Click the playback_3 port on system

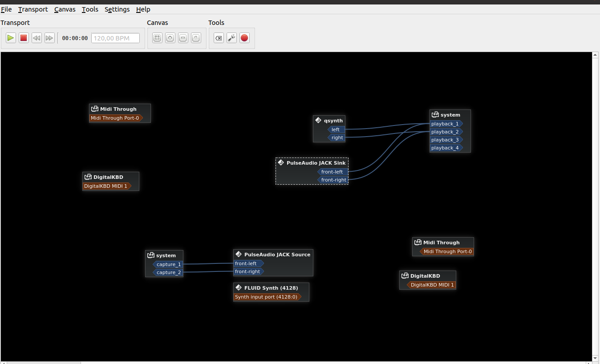coord(445,140)
